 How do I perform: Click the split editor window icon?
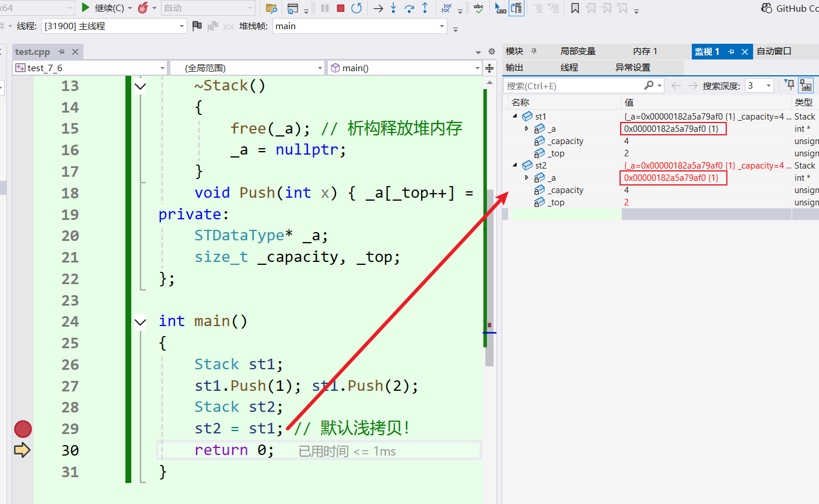(x=489, y=68)
